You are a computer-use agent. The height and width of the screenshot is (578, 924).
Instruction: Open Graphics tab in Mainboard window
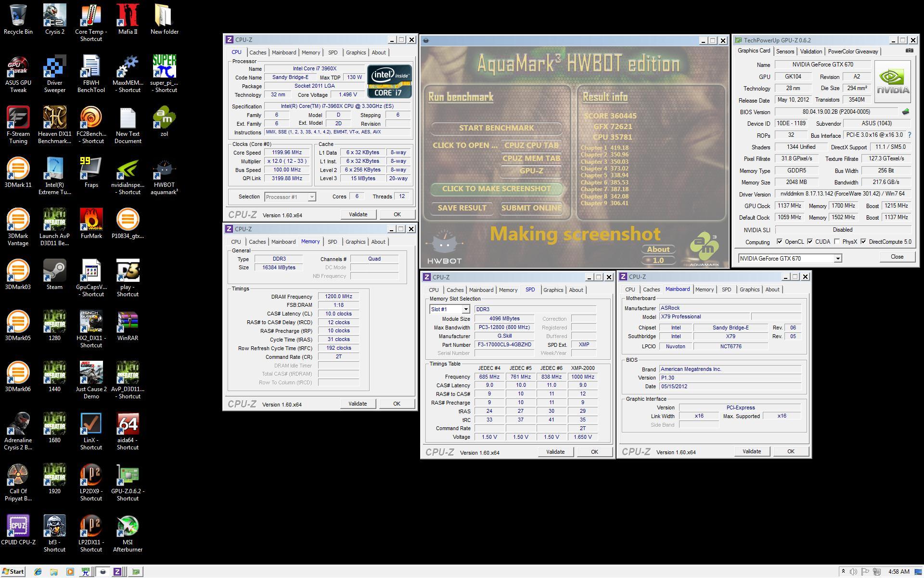(749, 289)
